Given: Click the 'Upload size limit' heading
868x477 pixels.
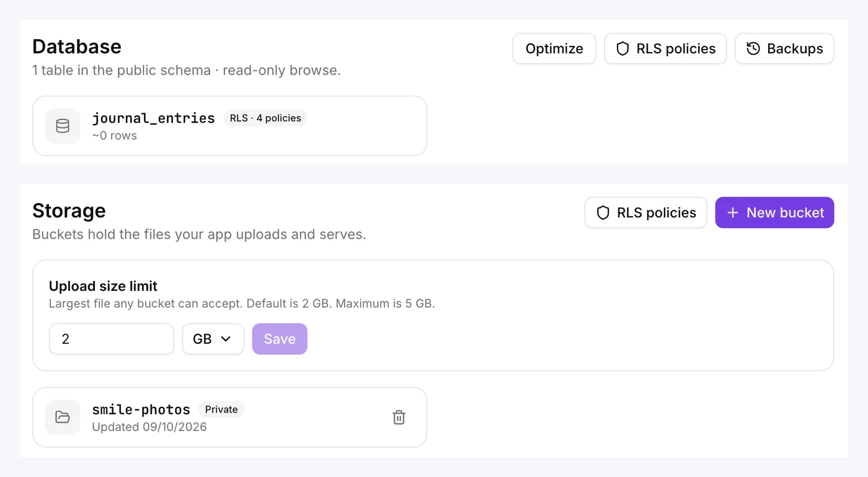Looking at the screenshot, I should (x=103, y=286).
